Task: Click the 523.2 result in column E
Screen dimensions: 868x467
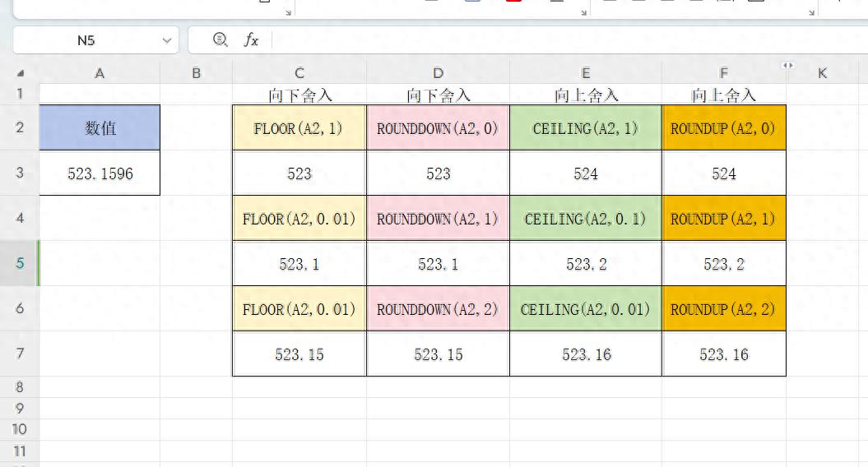Action: click(x=586, y=263)
